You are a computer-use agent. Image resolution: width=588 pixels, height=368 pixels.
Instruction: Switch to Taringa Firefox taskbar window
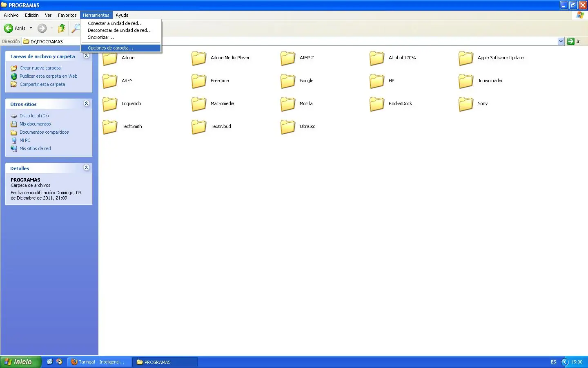[x=99, y=362]
